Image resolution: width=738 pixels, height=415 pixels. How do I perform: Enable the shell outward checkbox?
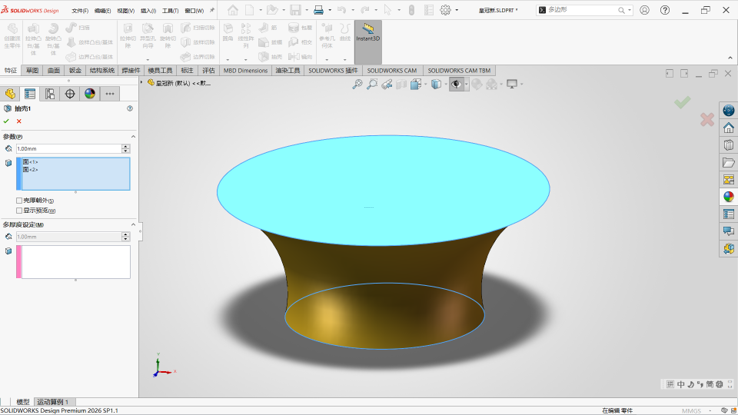(19, 200)
